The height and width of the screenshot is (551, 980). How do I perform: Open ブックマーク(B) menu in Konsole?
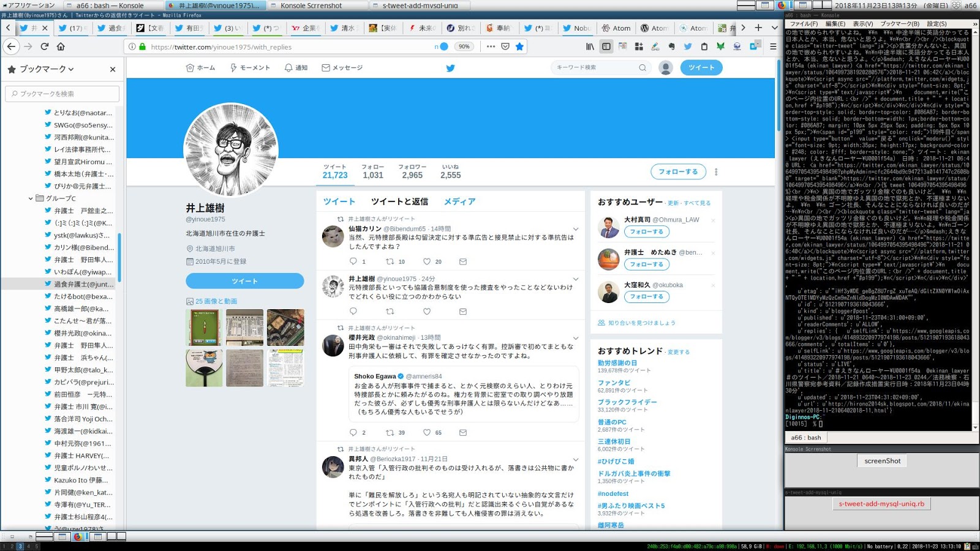click(900, 24)
